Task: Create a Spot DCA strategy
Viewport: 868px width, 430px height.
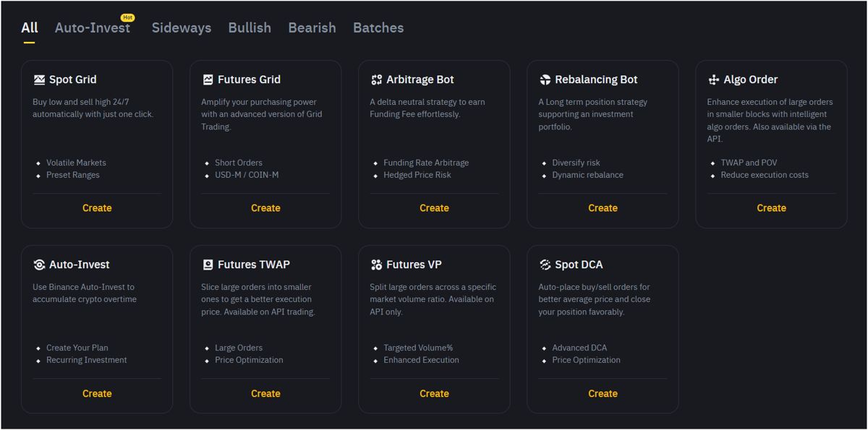Action: (x=603, y=394)
